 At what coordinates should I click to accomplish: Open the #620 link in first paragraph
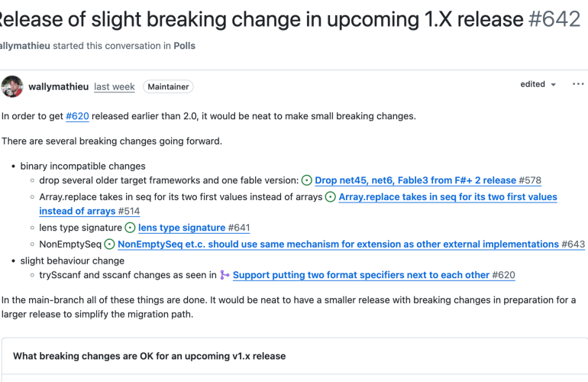77,116
